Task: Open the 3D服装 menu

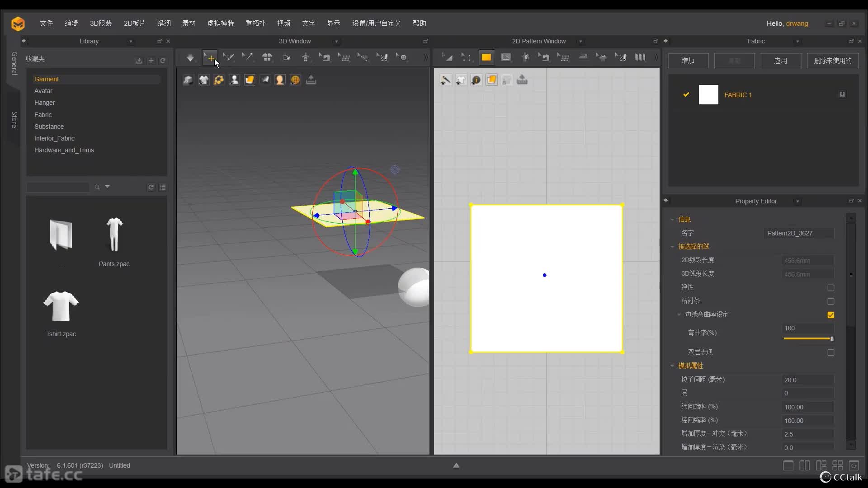Action: [x=101, y=23]
